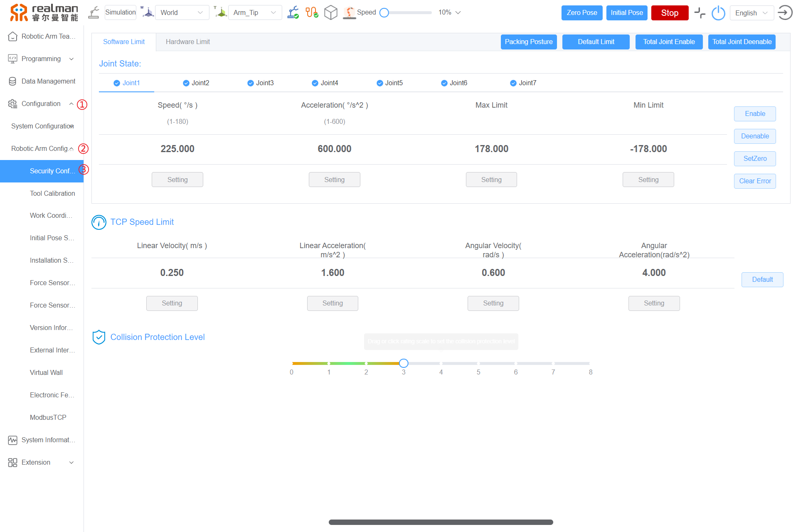Click the Collision Protection shield icon

tap(99, 337)
